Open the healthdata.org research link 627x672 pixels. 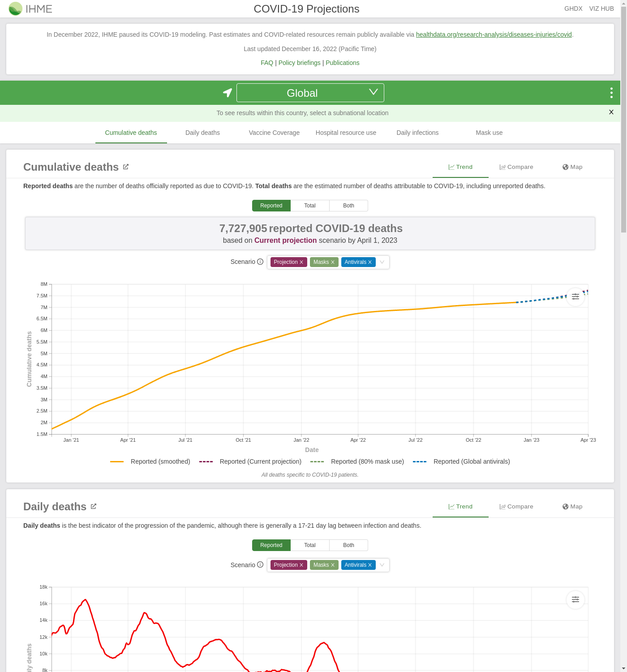point(494,34)
